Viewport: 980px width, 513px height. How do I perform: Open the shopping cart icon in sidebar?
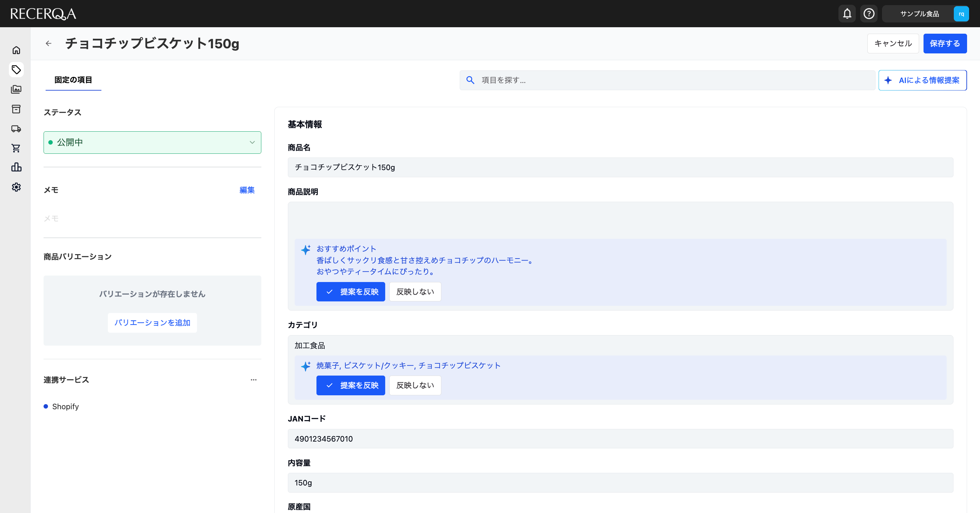[x=16, y=148]
